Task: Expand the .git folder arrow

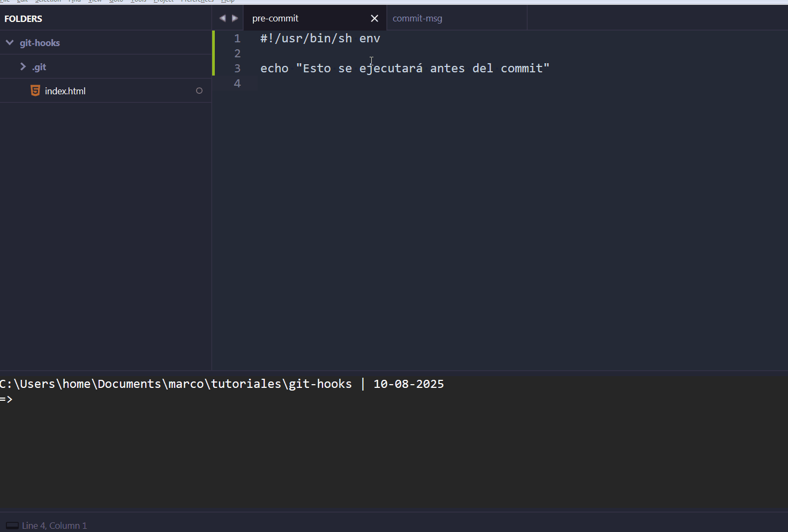Action: click(x=23, y=66)
